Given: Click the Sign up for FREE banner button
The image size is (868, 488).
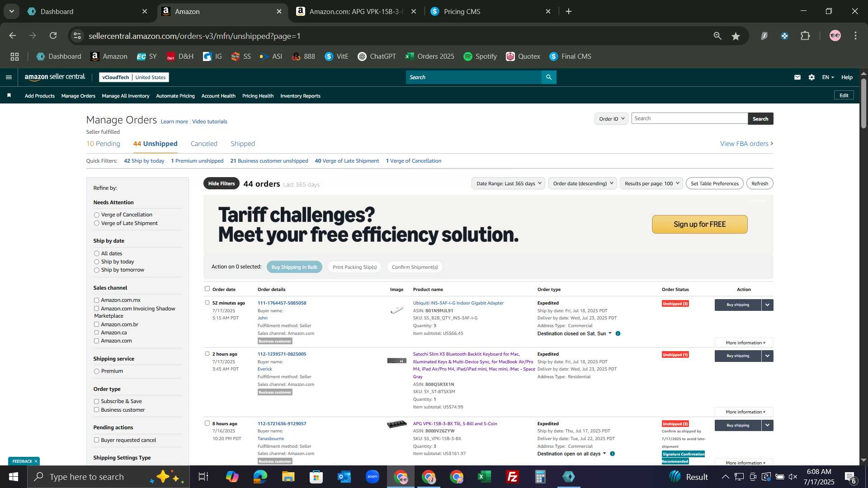Looking at the screenshot, I should (x=699, y=225).
